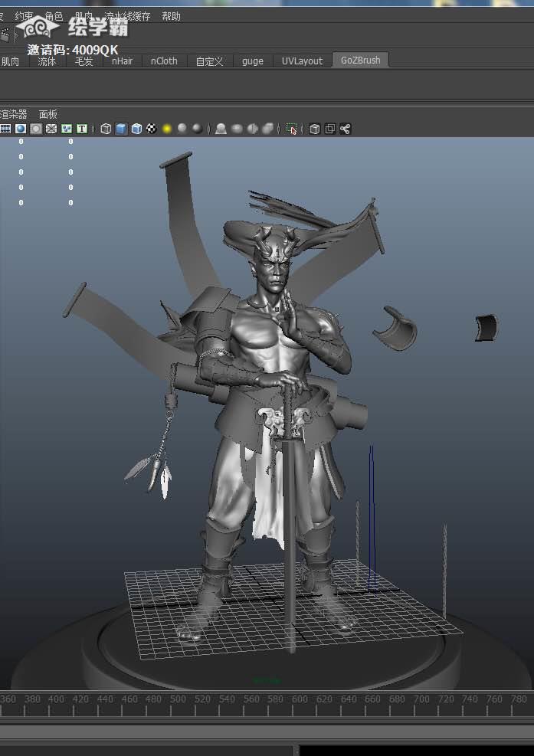The height and width of the screenshot is (756, 534).
Task: Turn on use all lights yellow icon
Action: 167,129
